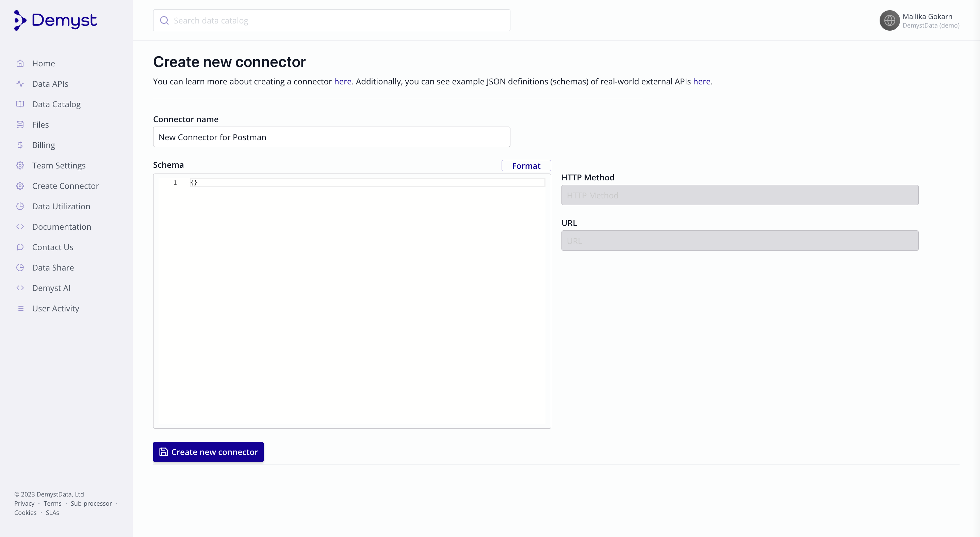Click Create new connector button

(x=208, y=452)
